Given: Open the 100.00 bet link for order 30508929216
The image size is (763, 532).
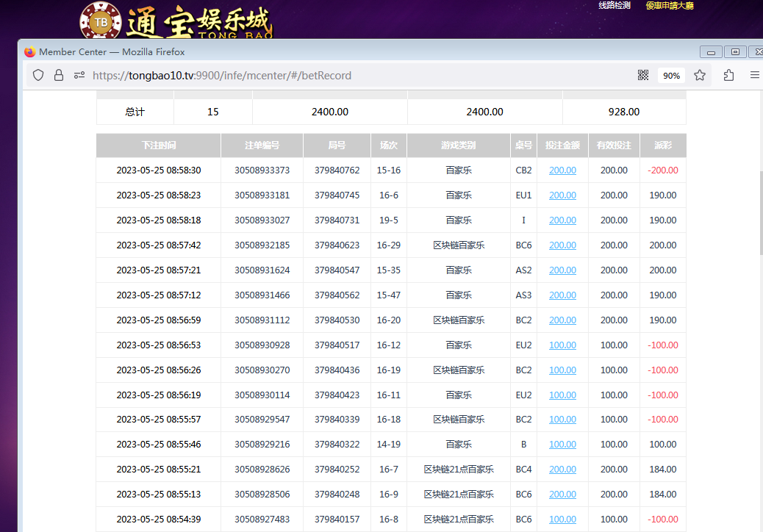Looking at the screenshot, I should pos(562,444).
